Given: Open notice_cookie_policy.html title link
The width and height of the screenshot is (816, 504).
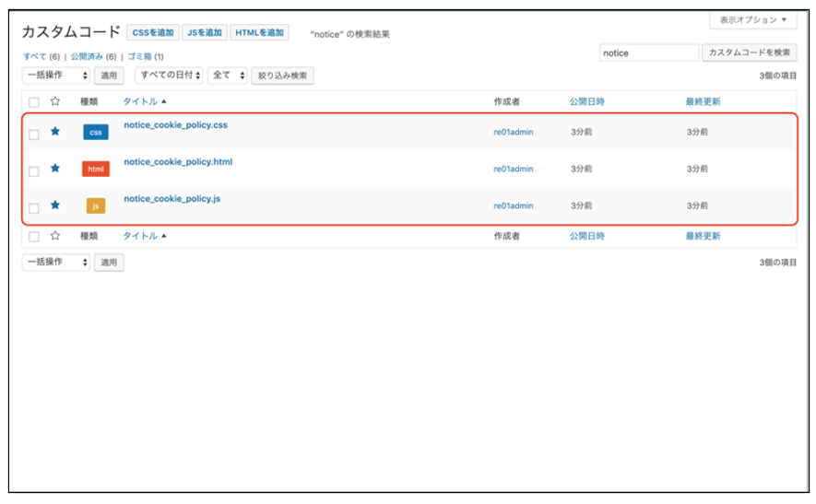Looking at the screenshot, I should [178, 162].
